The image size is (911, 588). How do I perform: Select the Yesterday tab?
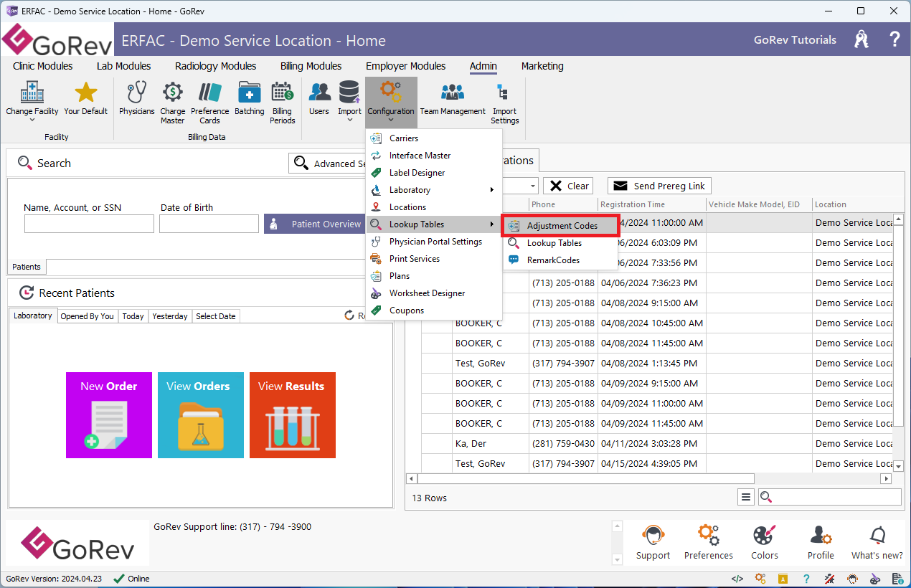tap(170, 316)
